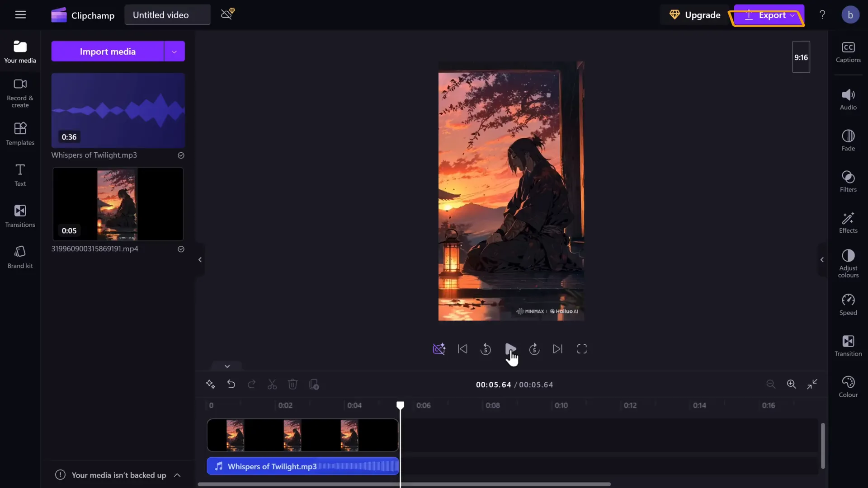The height and width of the screenshot is (488, 868).
Task: Open the Templates tab
Action: click(x=20, y=134)
